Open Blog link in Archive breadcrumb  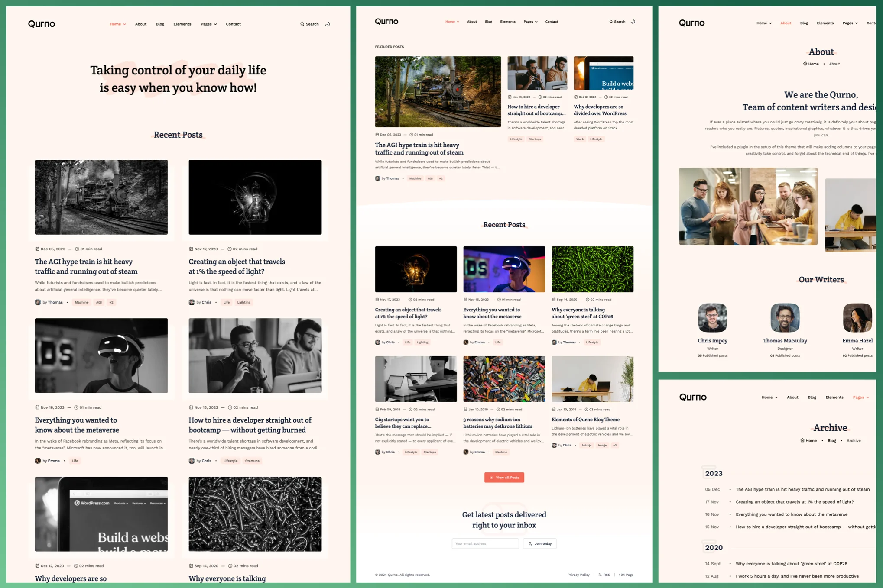pyautogui.click(x=832, y=441)
